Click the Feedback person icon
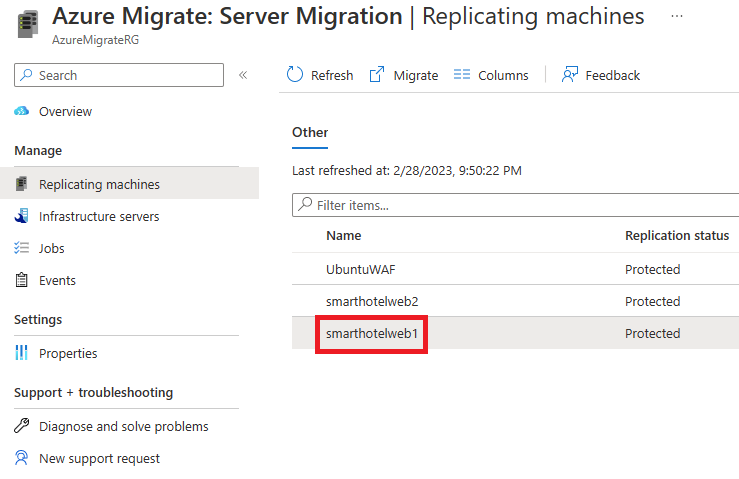Viewport: 739px width, 479px height. tap(569, 74)
